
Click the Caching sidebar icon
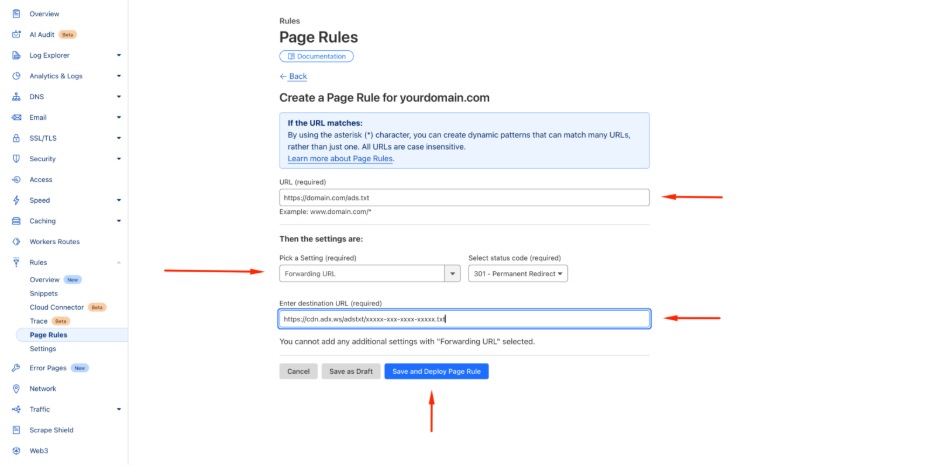point(17,221)
